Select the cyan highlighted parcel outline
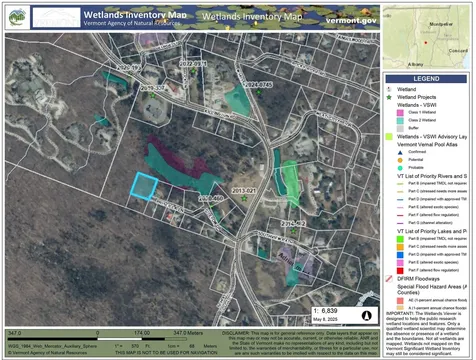Screen dimensions: 476x360 [x=144, y=186]
